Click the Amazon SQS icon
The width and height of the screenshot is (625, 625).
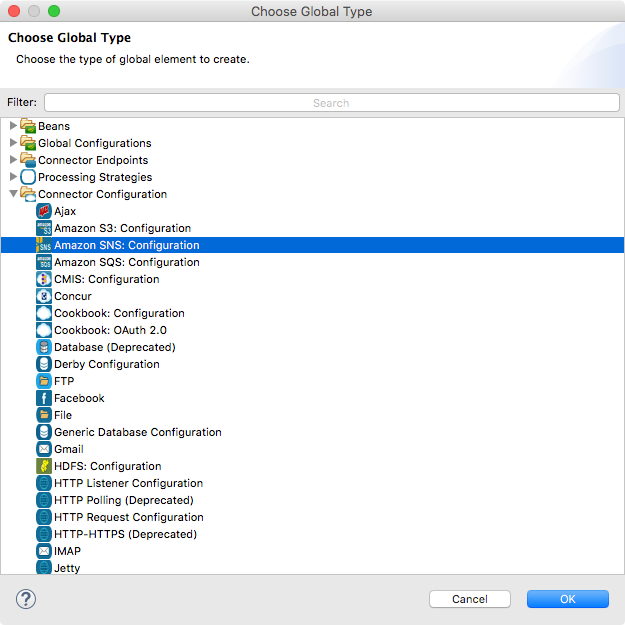44,262
